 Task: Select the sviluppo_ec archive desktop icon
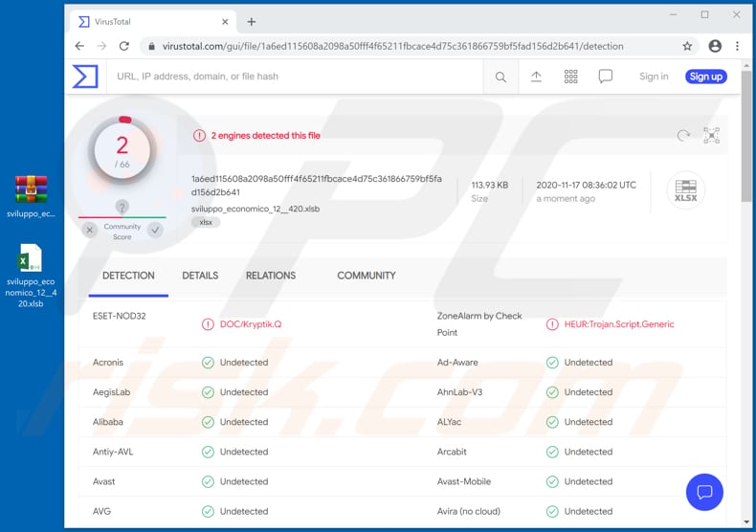[x=31, y=196]
